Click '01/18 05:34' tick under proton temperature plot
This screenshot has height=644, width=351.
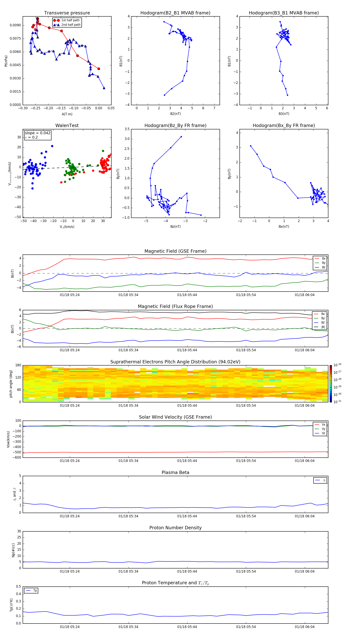pyautogui.click(x=129, y=627)
